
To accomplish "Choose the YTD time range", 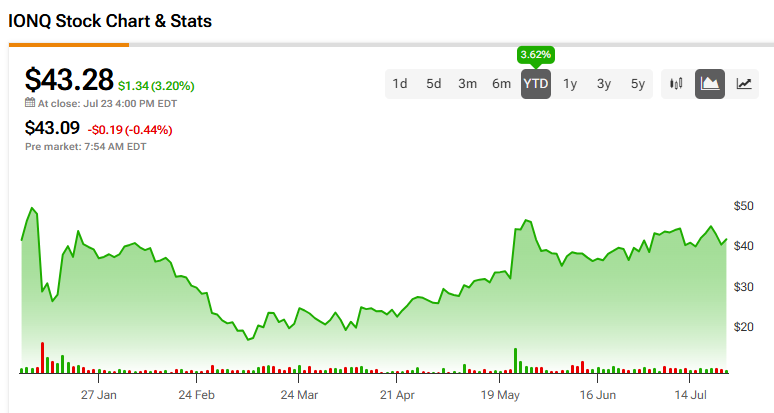I will (536, 84).
